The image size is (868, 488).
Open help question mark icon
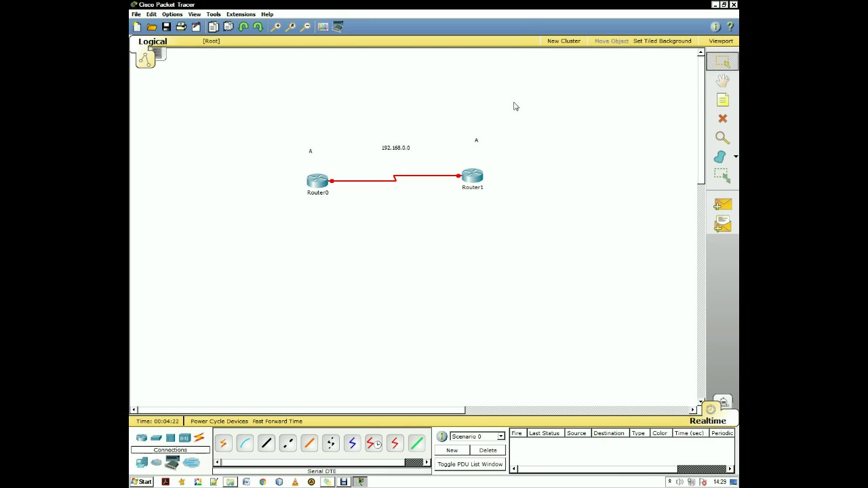pos(730,26)
